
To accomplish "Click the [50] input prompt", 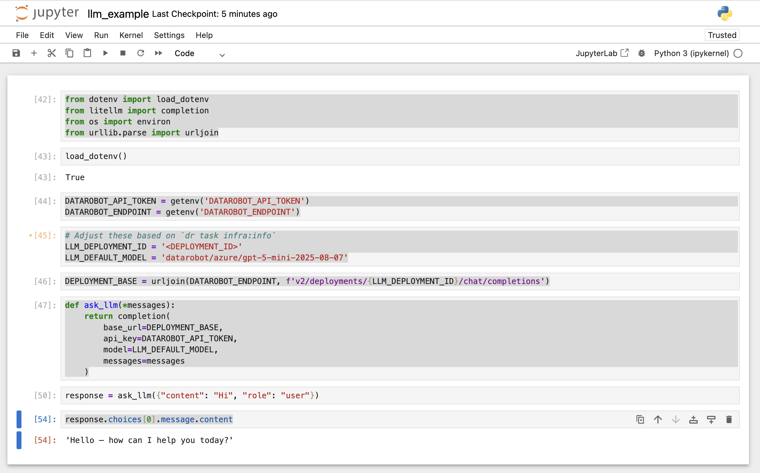I will (45, 395).
